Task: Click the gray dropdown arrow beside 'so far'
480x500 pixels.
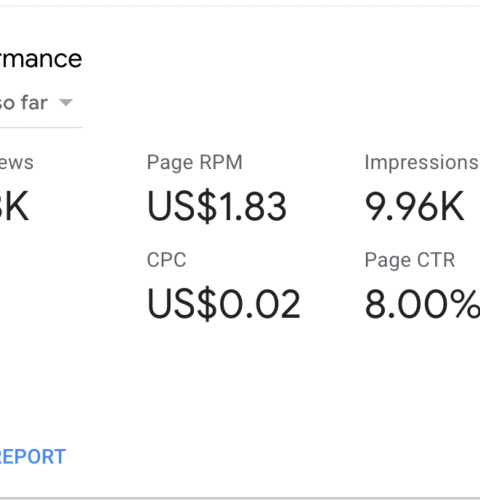Action: 66,103
